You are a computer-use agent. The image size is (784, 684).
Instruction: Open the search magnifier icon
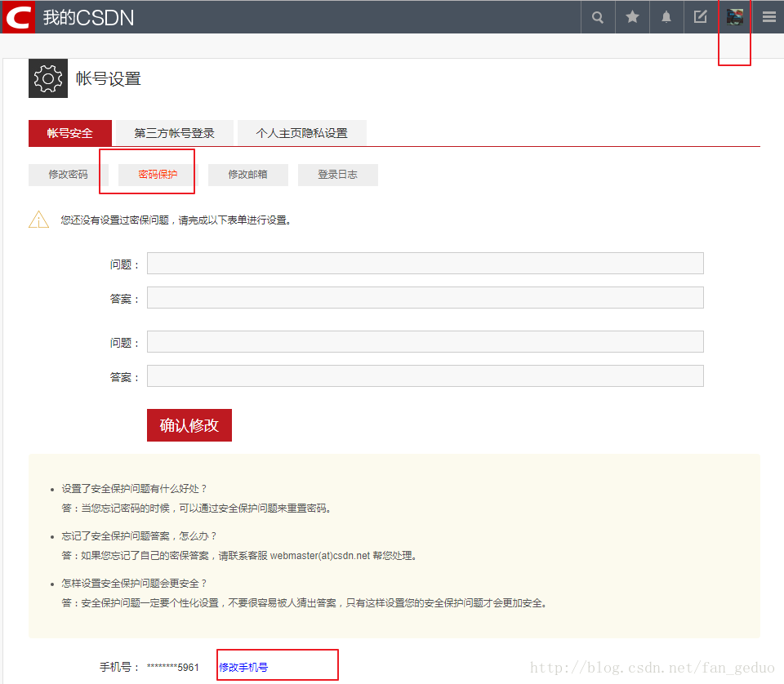click(598, 17)
